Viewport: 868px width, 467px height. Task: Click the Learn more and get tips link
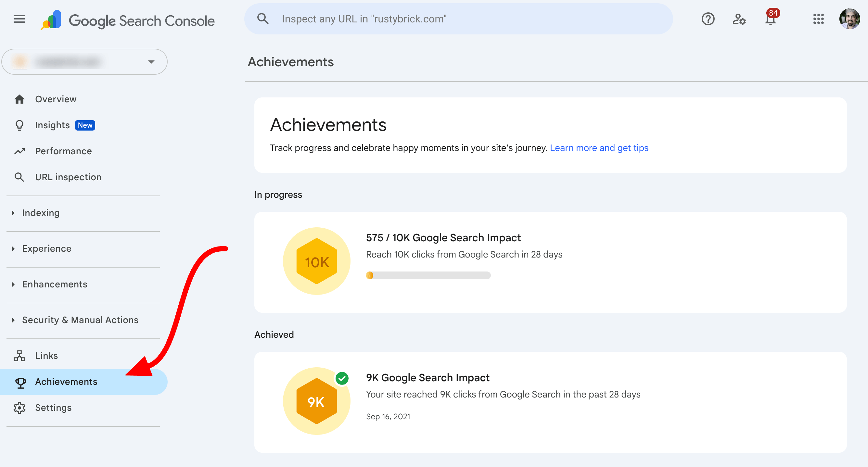(599, 147)
